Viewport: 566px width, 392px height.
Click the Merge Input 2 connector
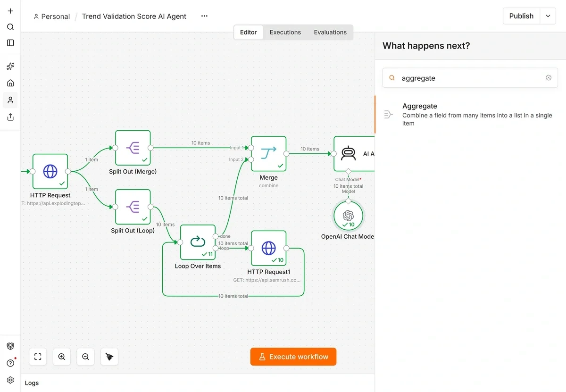(x=251, y=160)
